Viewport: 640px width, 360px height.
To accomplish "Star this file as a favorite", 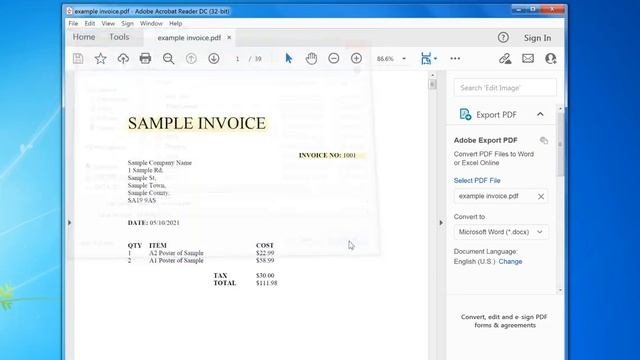I will pyautogui.click(x=100, y=58).
